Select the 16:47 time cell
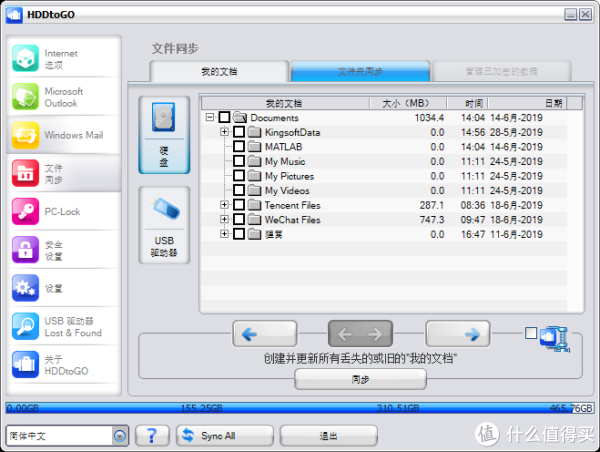The image size is (600, 452). click(x=473, y=234)
